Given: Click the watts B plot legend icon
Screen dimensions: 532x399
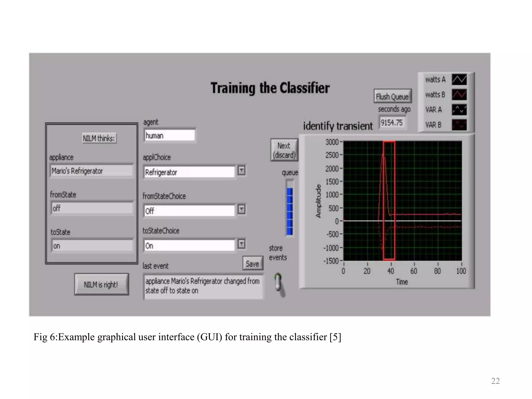Looking at the screenshot, I should point(459,95).
